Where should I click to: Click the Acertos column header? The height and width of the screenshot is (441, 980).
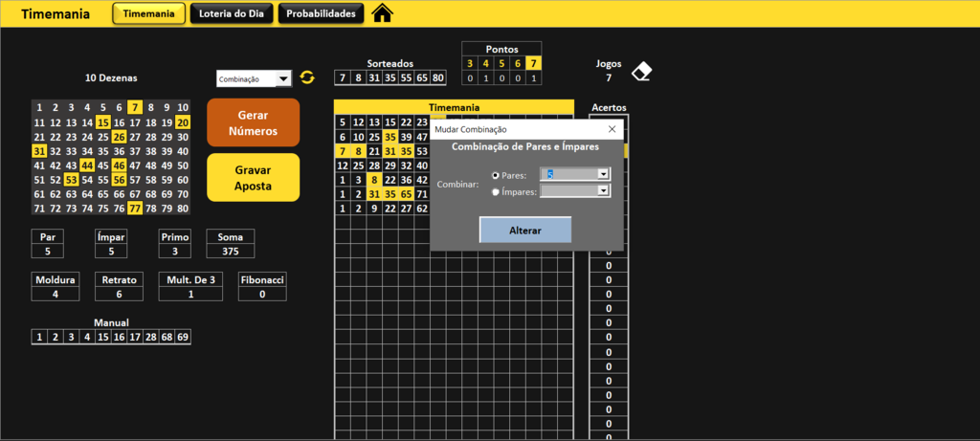pyautogui.click(x=609, y=107)
